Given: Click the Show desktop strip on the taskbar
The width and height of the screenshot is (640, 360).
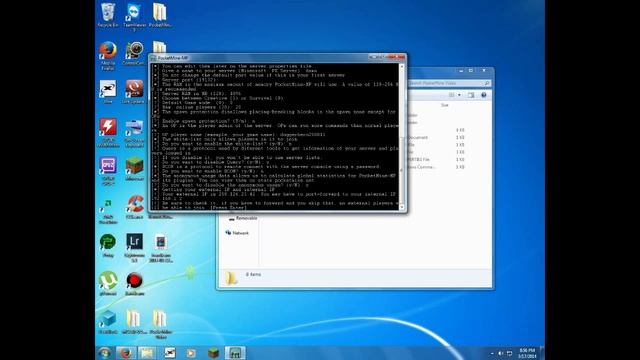Looking at the screenshot, I should [542, 353].
